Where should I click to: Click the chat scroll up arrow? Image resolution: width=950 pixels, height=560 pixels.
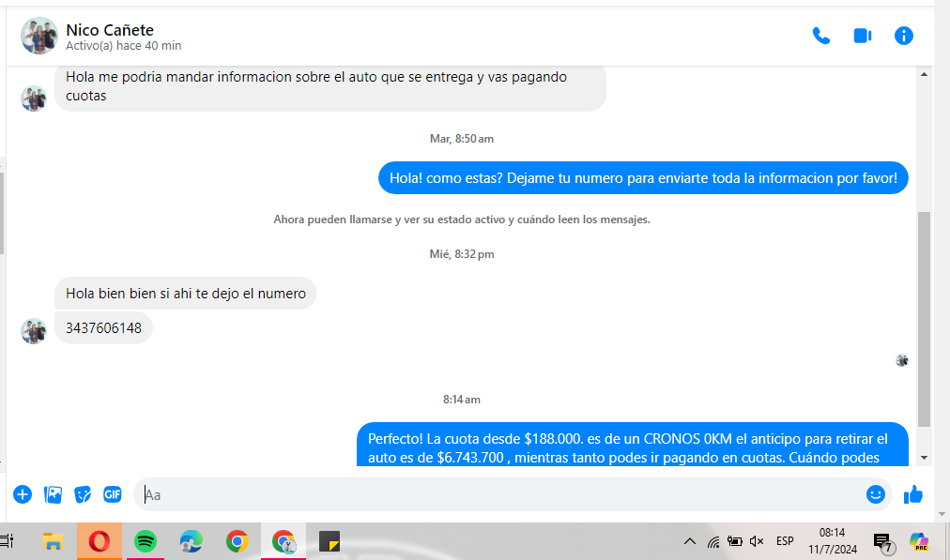coord(924,74)
